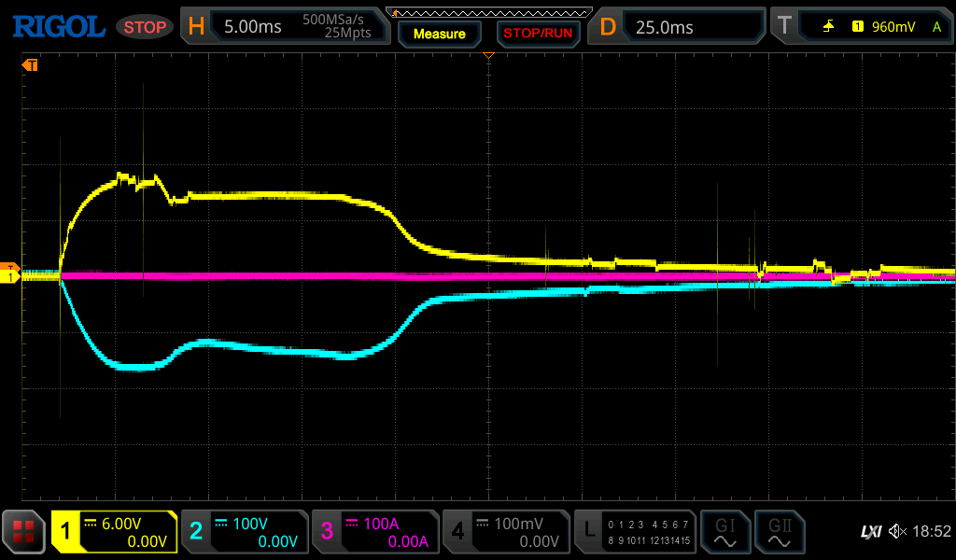Open the GI waveform generator
This screenshot has width=956, height=560.
724,532
